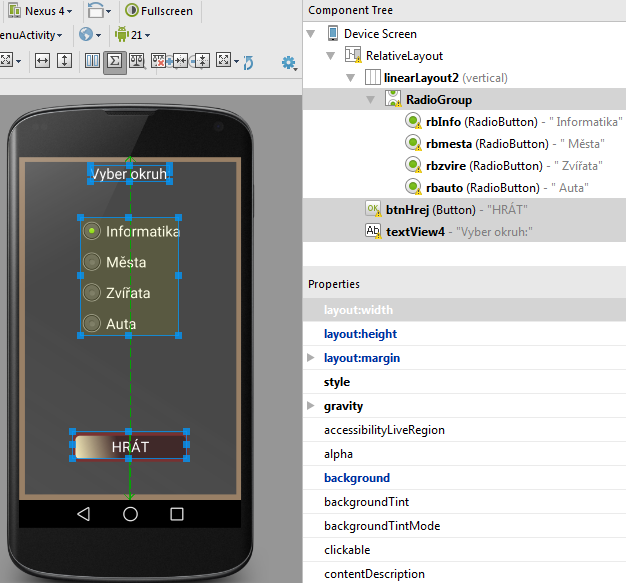Expand the layout:margin property
Screen dimensions: 626x583
(311, 357)
